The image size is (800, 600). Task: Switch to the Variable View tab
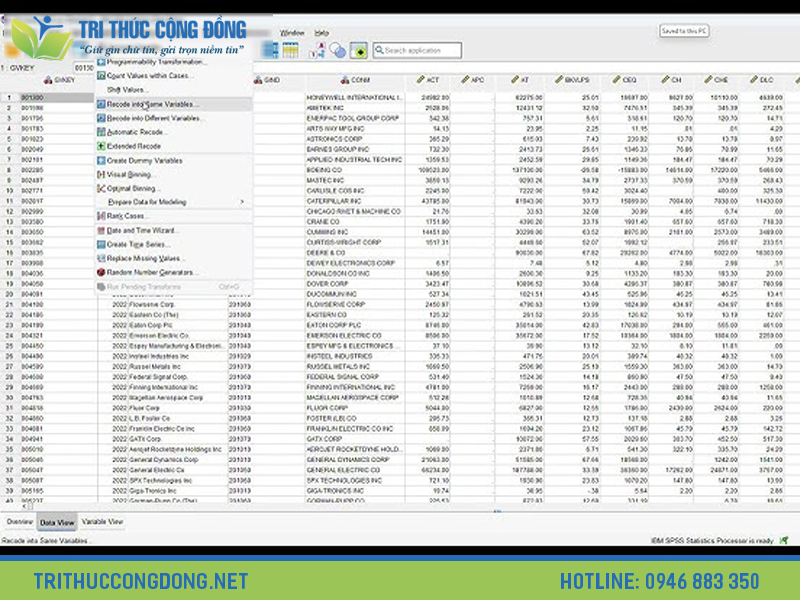coord(102,522)
